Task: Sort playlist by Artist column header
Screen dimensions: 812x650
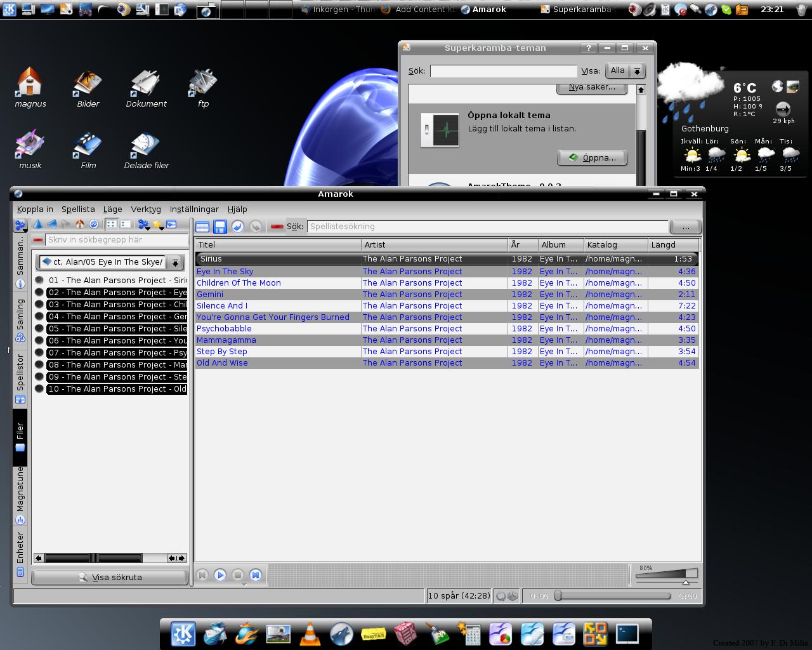Action: (435, 244)
